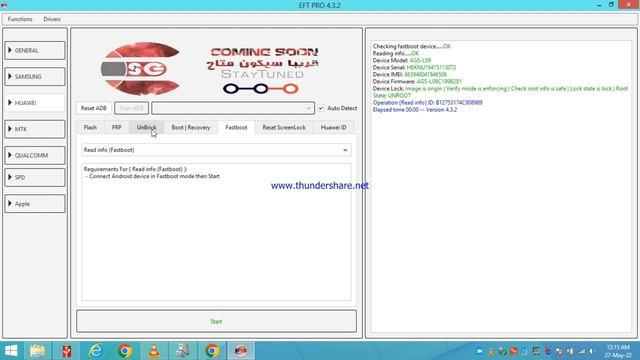The width and height of the screenshot is (640, 360).
Task: Open the Read info (Fastboot) operation dropdown
Action: (216, 150)
